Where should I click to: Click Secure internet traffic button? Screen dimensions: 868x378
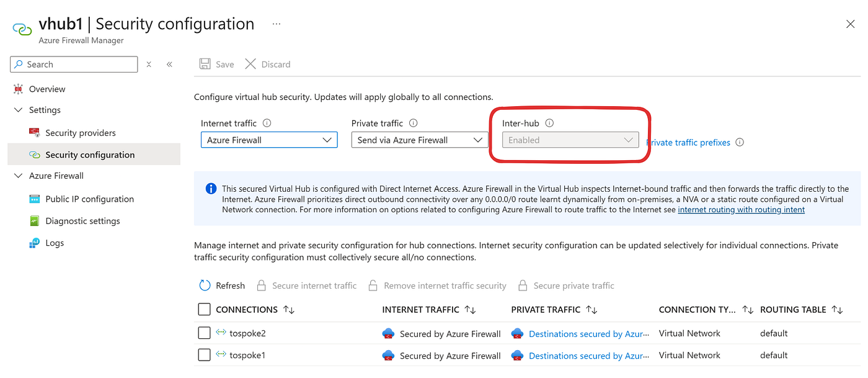306,286
